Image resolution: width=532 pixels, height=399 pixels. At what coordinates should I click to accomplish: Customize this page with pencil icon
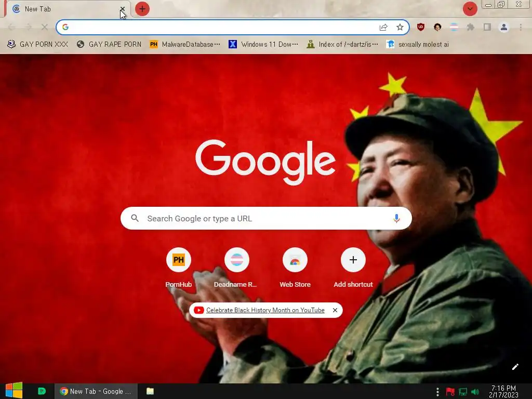(x=515, y=367)
